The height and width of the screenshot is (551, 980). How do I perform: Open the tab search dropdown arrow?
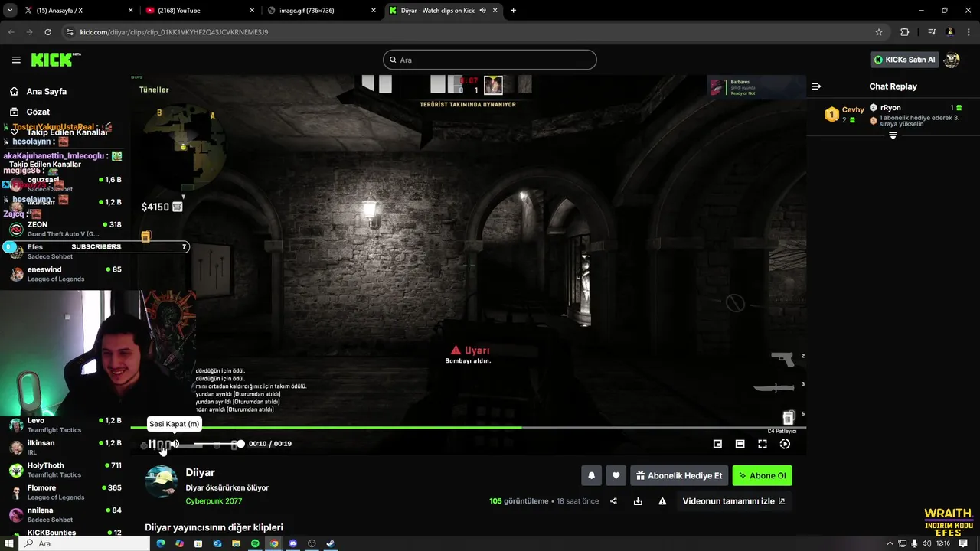9,11
